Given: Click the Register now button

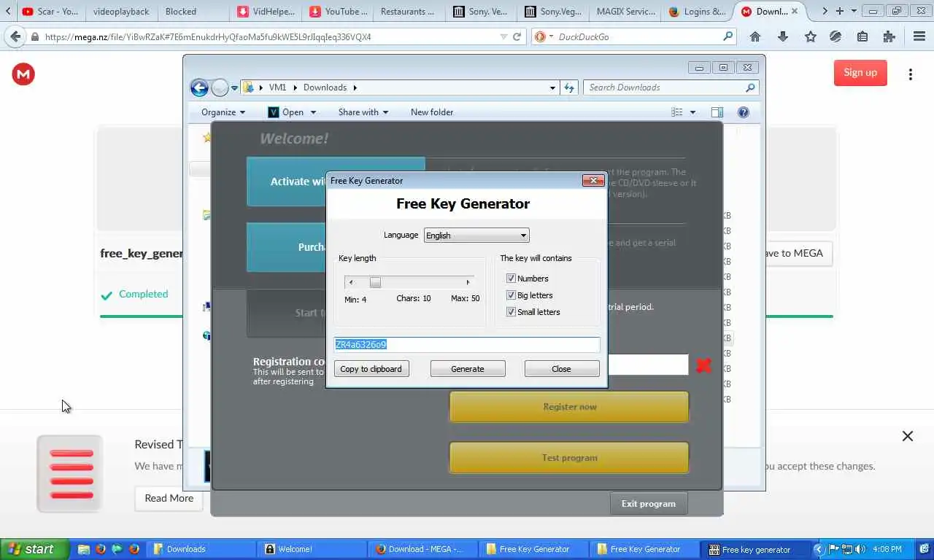Looking at the screenshot, I should click(569, 407).
